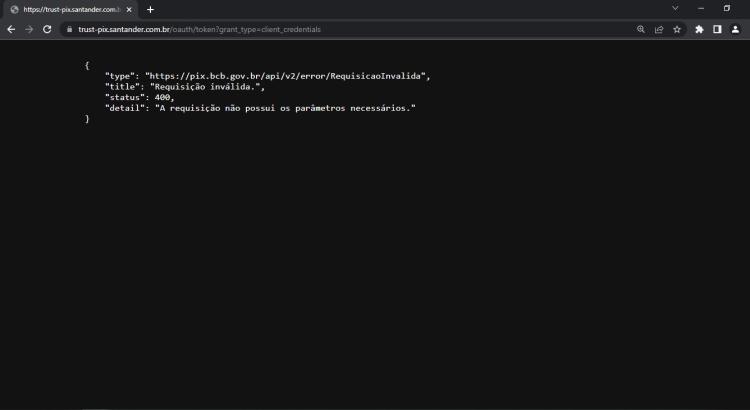Close the trust-pix.santander.com tab
The height and width of the screenshot is (410, 750).
[x=129, y=10]
